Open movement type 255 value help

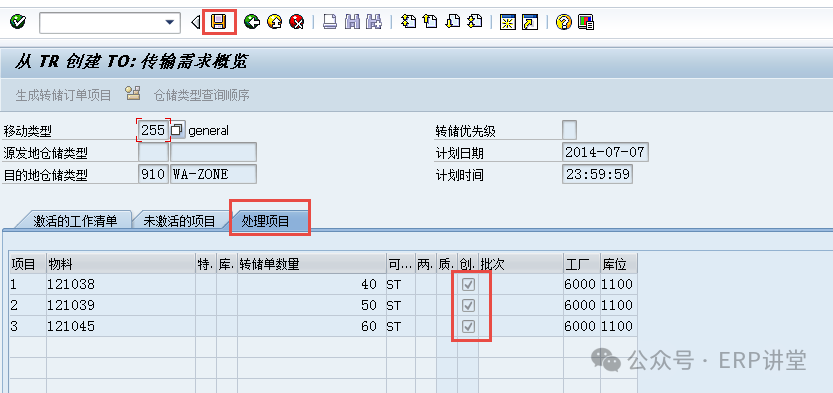177,130
